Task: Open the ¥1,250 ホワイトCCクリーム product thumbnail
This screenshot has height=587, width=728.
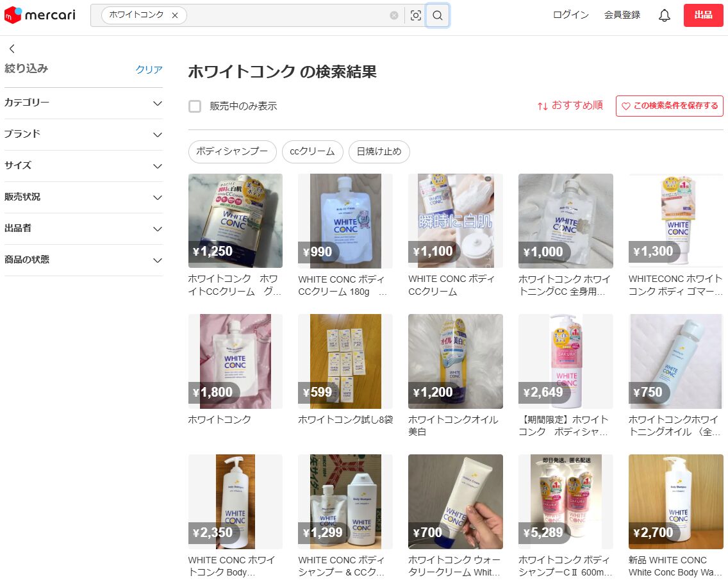Action: (235, 220)
